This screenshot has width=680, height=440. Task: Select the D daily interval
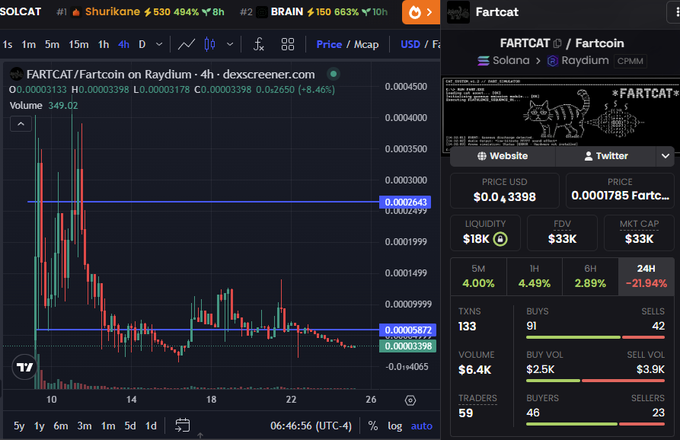coord(142,44)
